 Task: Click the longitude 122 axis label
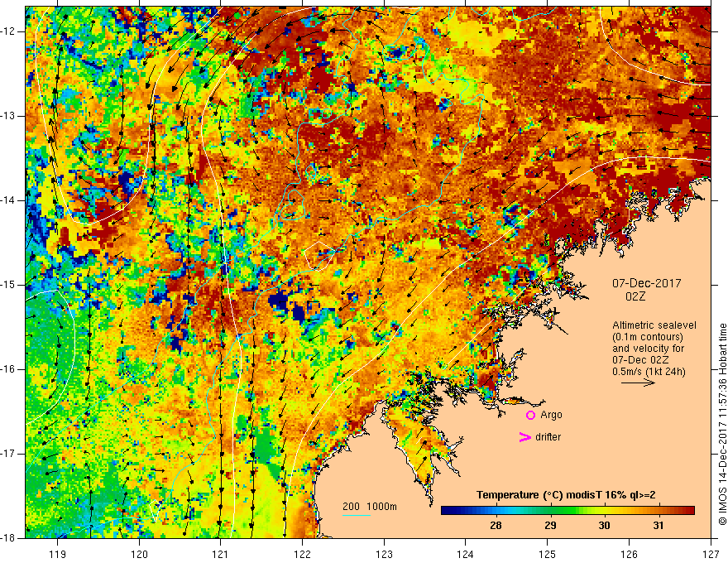click(302, 554)
